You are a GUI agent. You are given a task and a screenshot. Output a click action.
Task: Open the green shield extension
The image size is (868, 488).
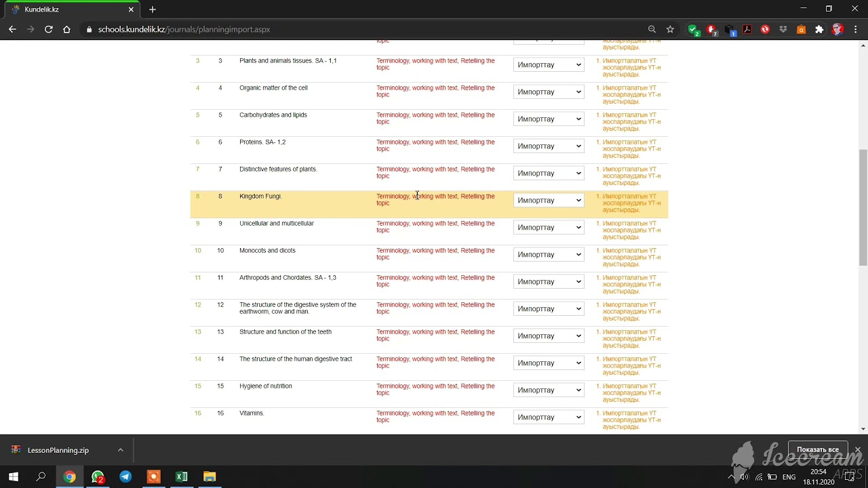[692, 29]
